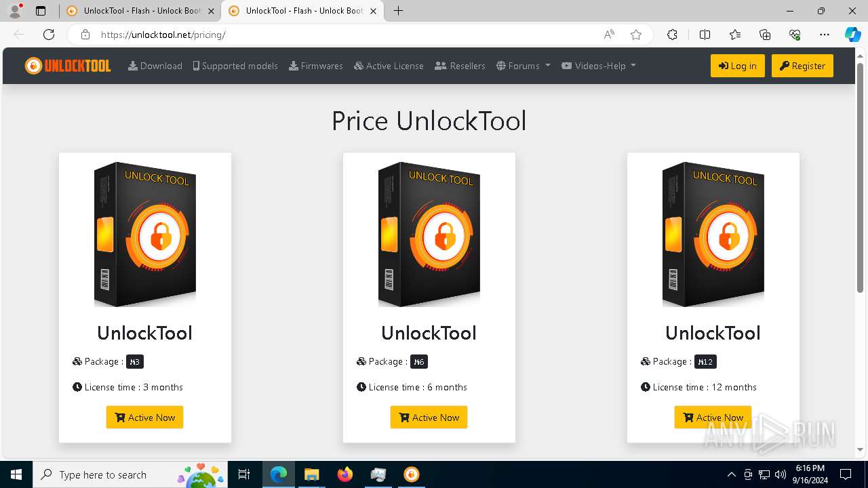Click Active Now for 3 months package
The height and width of the screenshot is (488, 868).
pos(144,418)
